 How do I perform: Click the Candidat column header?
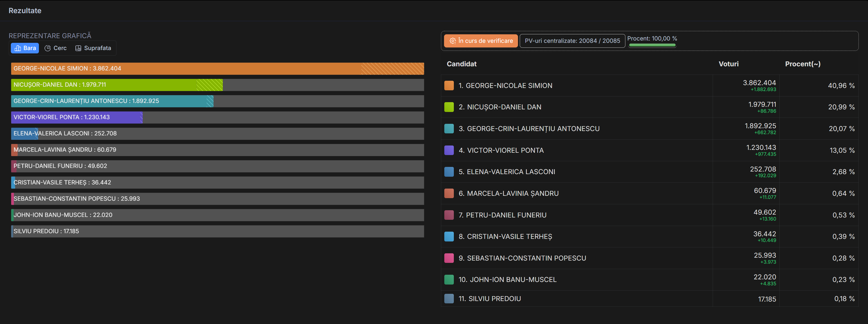click(x=461, y=64)
